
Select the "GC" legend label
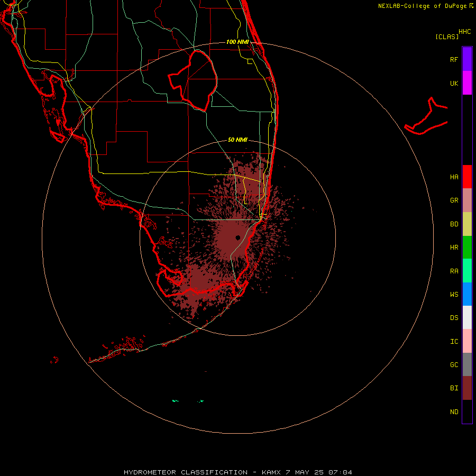pos(454,364)
